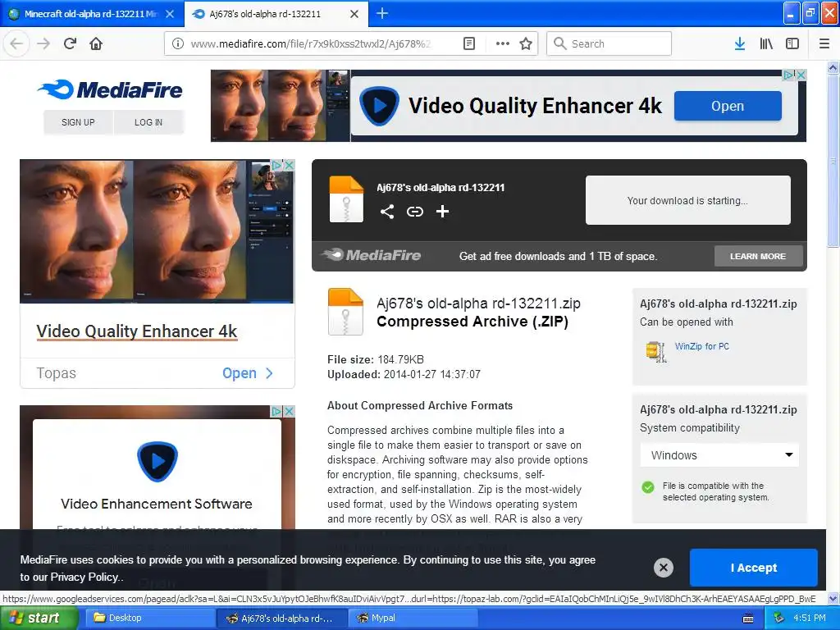Image resolution: width=840 pixels, height=630 pixels.
Task: Close the top banner advertisement
Action: pyautogui.click(x=801, y=75)
